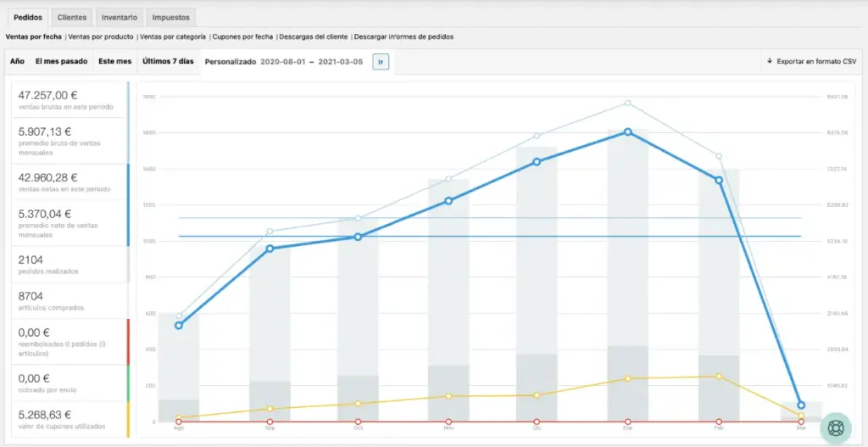View Cupones por fecha report
Screen dimensions: 868x447
(243, 36)
